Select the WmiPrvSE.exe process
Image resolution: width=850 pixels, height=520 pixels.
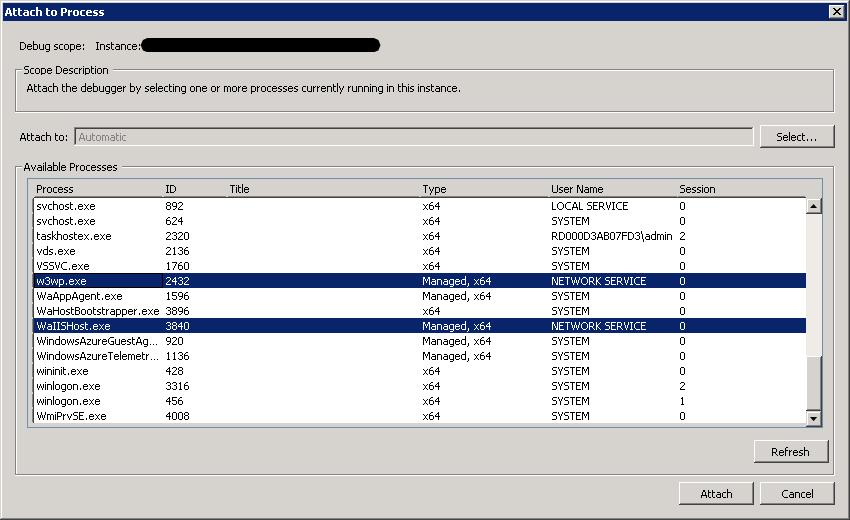420,416
